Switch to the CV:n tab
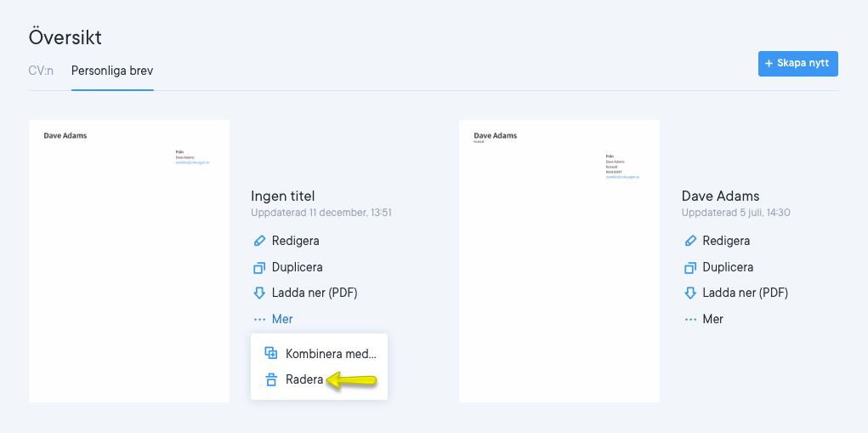 tap(41, 71)
